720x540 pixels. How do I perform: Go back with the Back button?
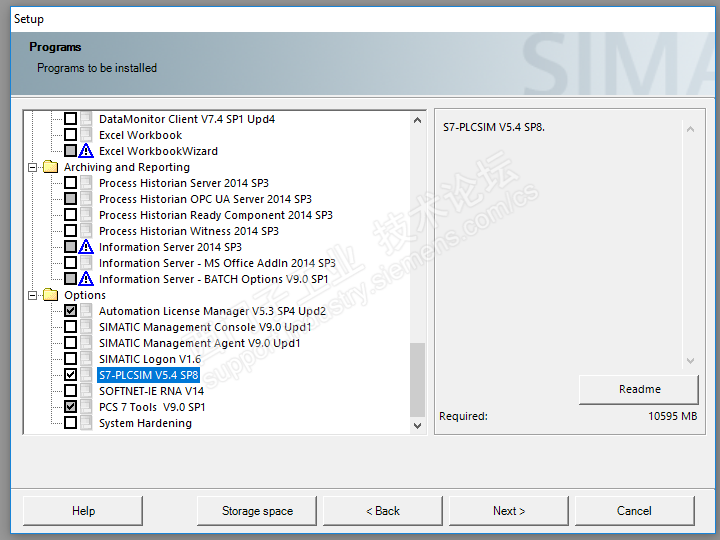(383, 511)
